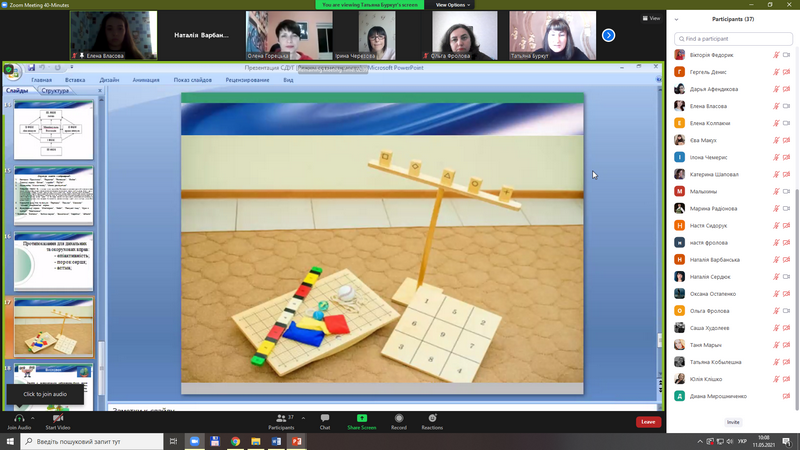Click Task View icon on taskbar
Image resolution: width=800 pixels, height=450 pixels.
(173, 441)
